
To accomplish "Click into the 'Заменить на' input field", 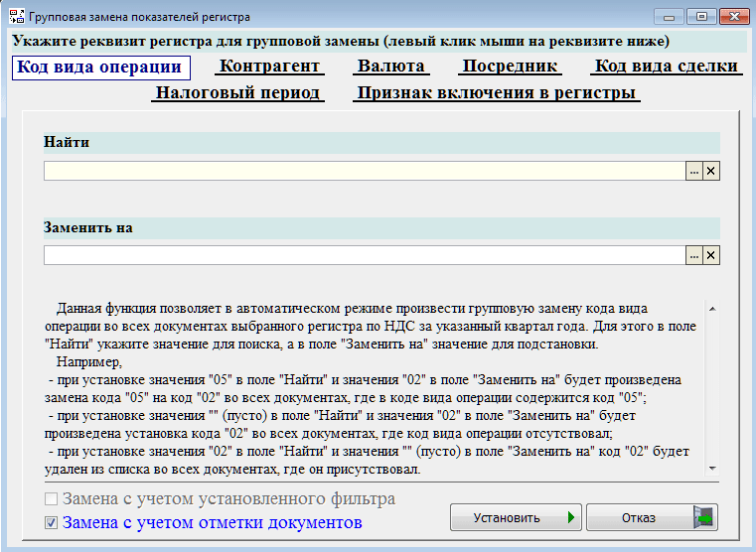I will pos(365,255).
